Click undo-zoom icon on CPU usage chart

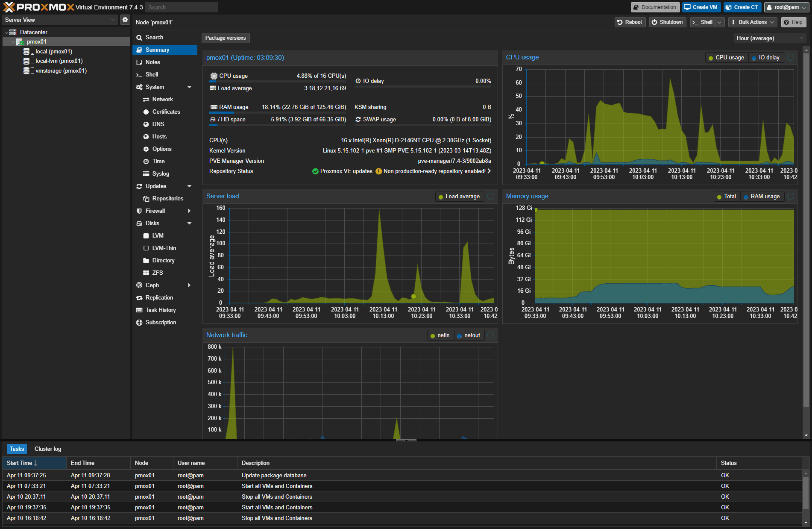click(x=791, y=58)
